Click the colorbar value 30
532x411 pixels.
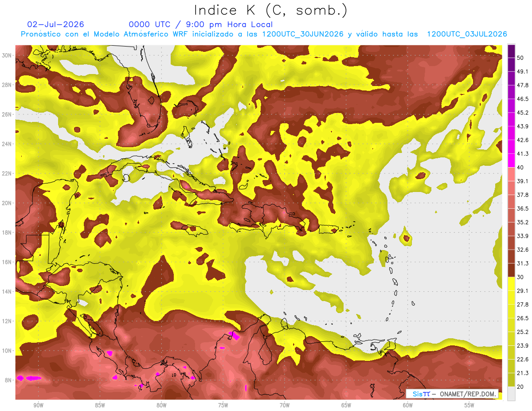(x=520, y=277)
